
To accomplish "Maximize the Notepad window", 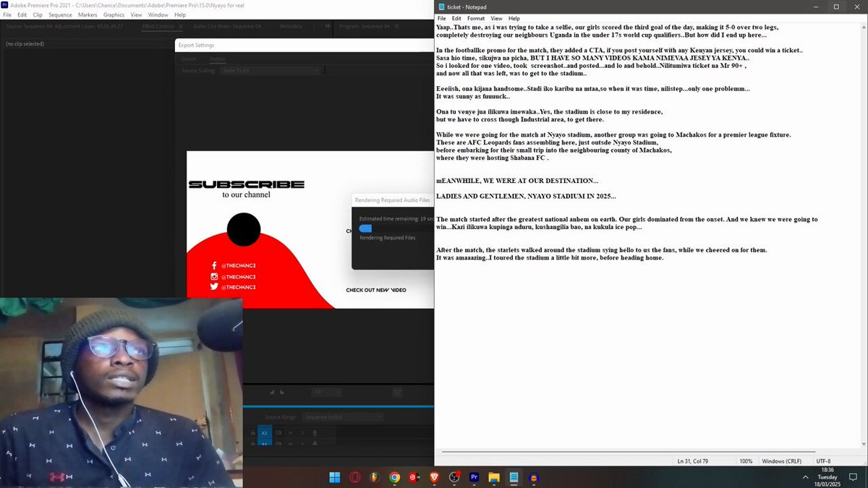I will tap(835, 7).
